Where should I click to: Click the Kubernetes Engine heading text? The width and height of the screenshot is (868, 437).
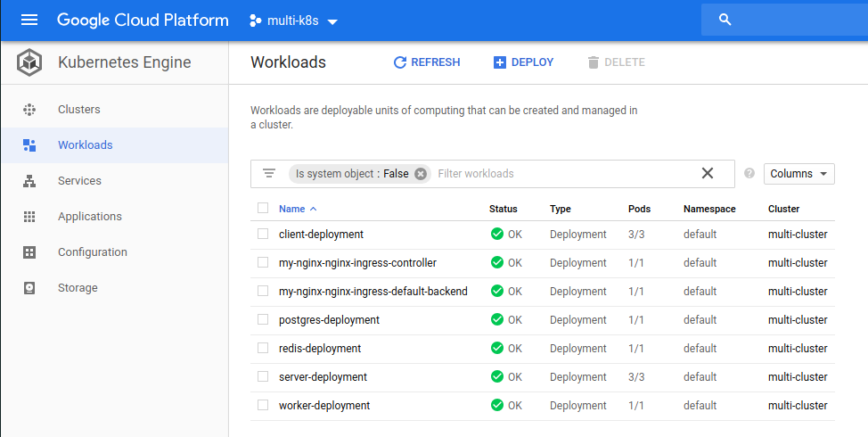125,62
